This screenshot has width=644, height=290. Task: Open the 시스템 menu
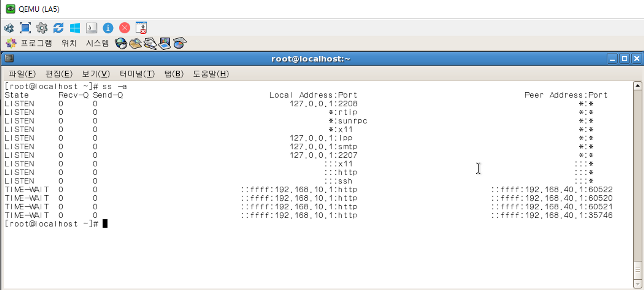[x=97, y=43]
